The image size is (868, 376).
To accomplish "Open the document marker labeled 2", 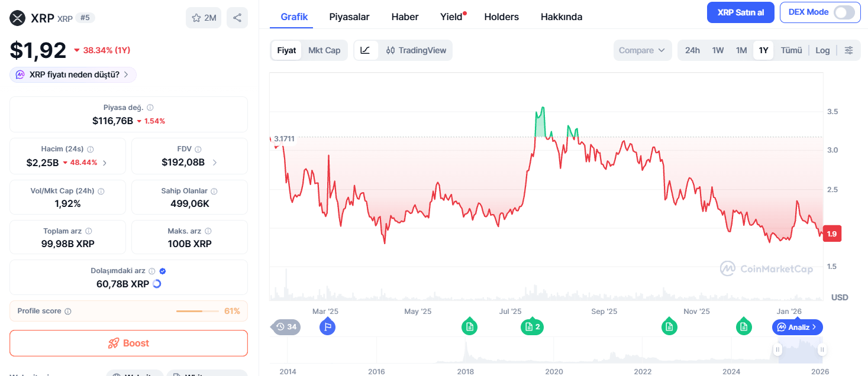I will point(532,327).
